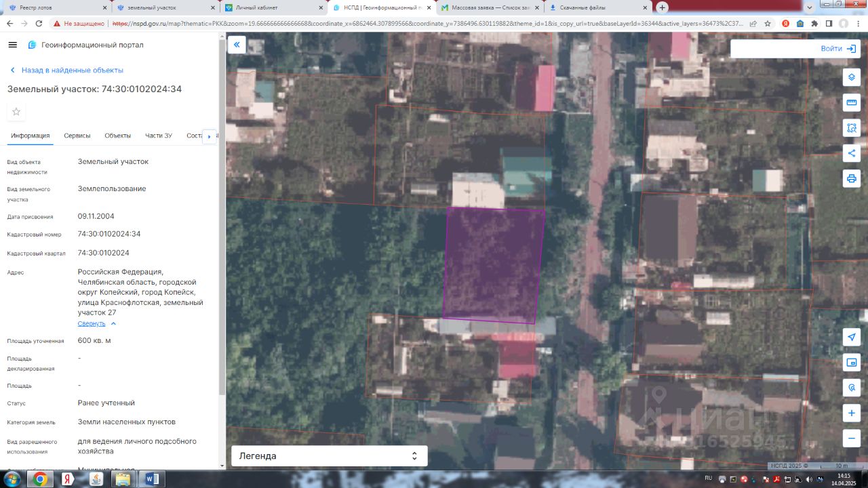This screenshot has width=868, height=488.
Task: Zoom out the map with minus button
Action: coord(852,438)
